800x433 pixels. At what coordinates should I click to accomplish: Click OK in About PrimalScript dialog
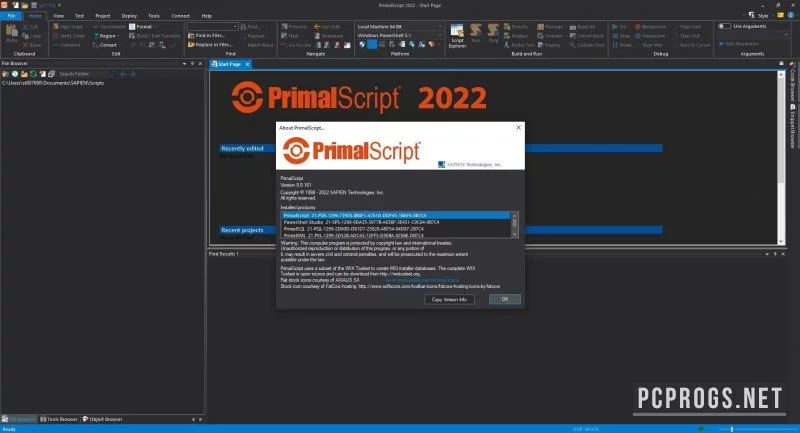coord(505,299)
